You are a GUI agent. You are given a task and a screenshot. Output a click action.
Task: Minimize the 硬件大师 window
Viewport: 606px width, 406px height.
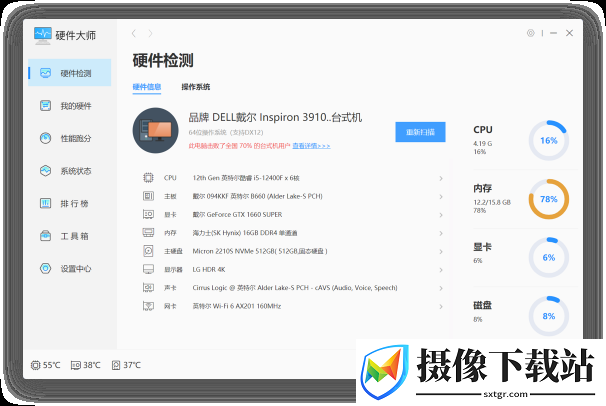[x=553, y=33]
